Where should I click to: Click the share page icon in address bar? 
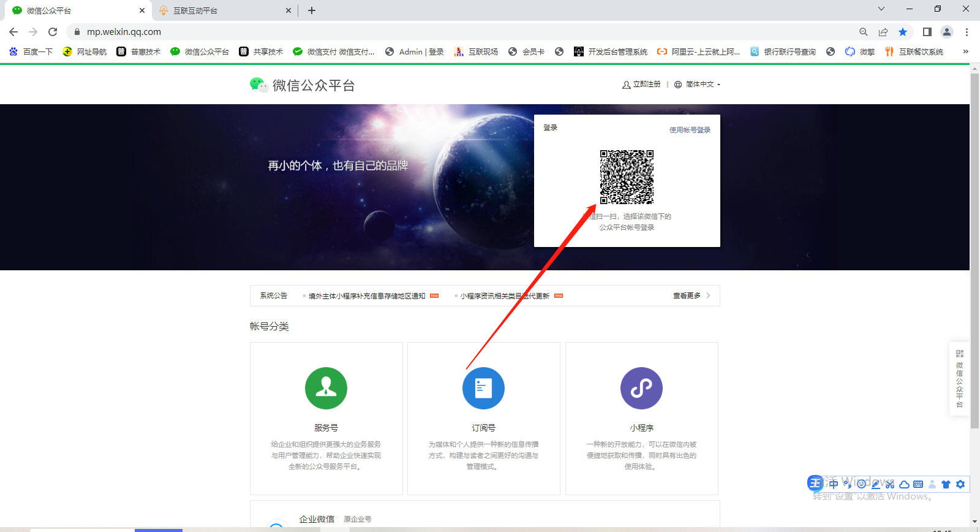[x=883, y=32]
